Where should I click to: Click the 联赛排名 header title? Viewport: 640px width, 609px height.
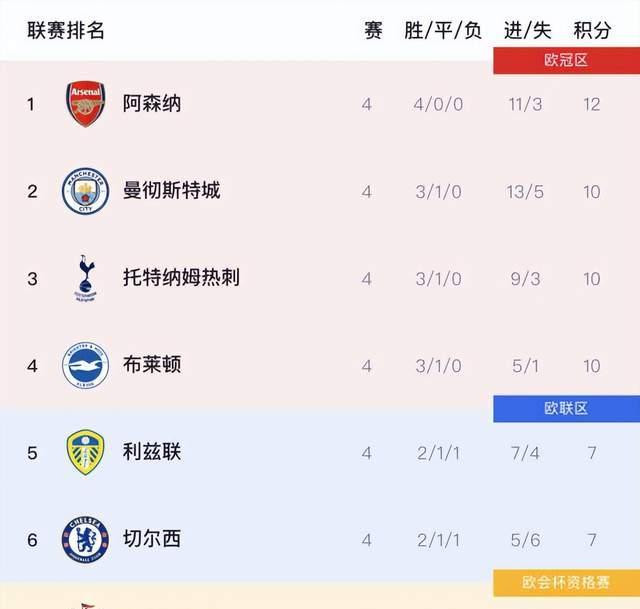pyautogui.click(x=66, y=30)
